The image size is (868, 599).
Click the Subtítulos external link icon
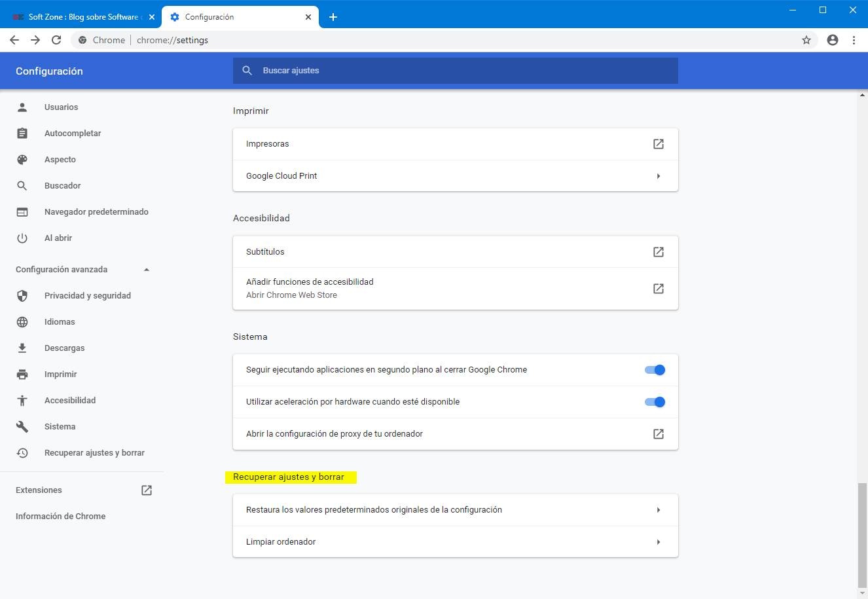659,252
